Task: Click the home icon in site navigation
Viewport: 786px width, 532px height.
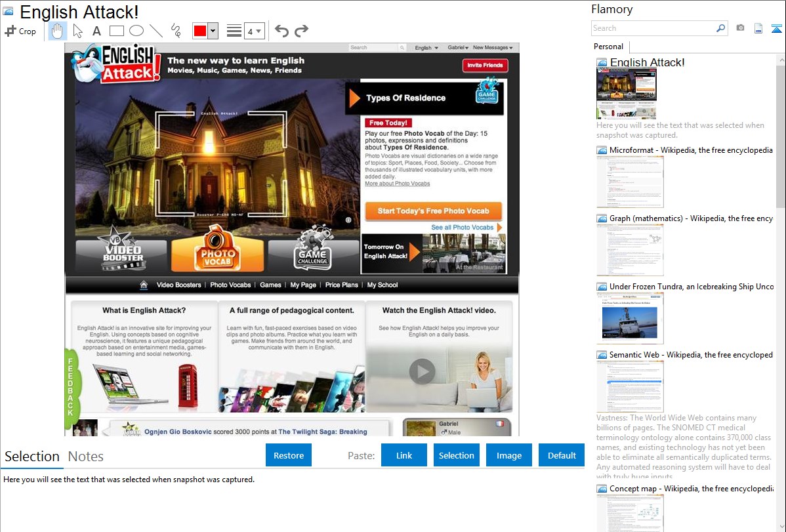Action: (144, 285)
